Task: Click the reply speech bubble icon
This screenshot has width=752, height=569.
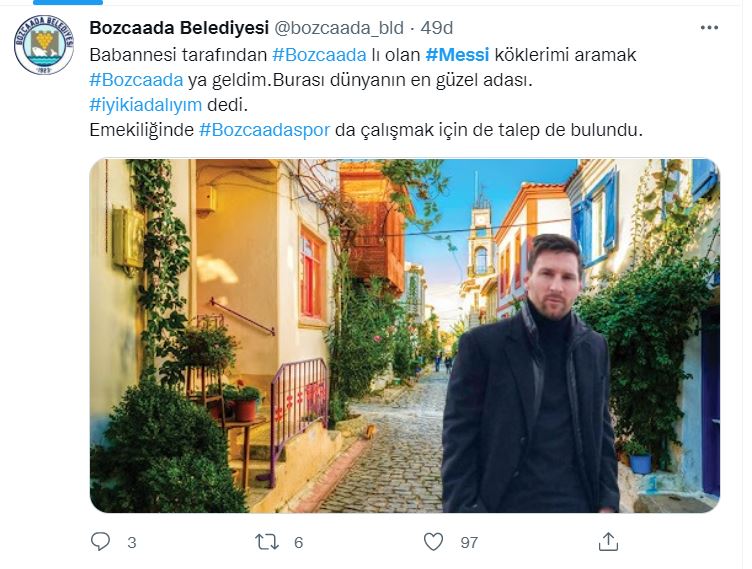Action: [100, 542]
